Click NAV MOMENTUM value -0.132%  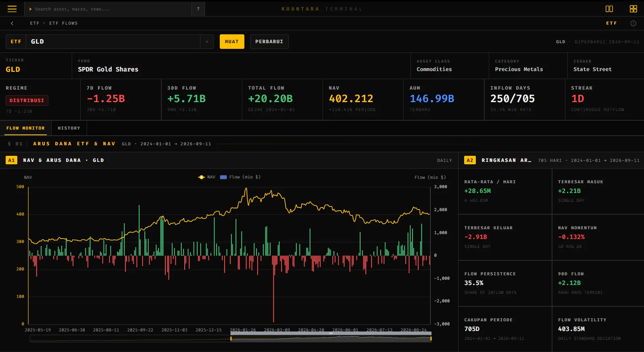tap(571, 237)
